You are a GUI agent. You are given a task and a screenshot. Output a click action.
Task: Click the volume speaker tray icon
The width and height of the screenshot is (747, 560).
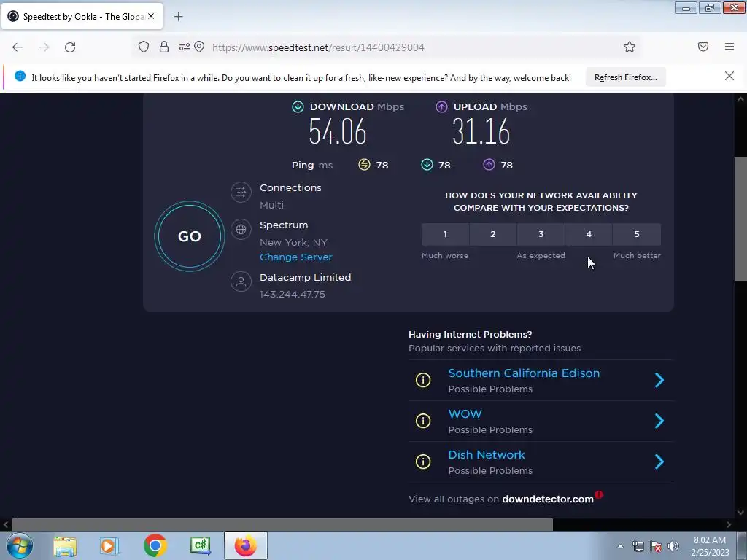pyautogui.click(x=673, y=546)
